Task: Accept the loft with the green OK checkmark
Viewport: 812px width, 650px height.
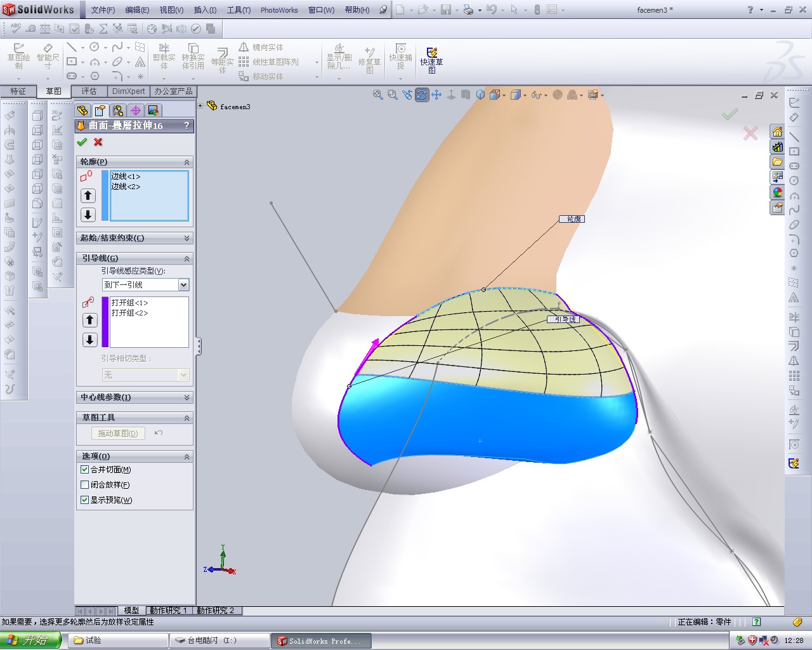Action: (82, 142)
